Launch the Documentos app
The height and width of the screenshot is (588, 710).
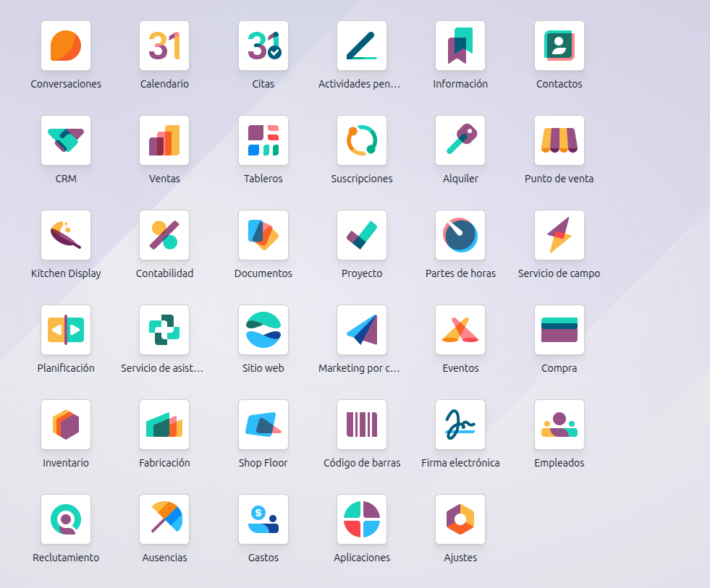(263, 234)
